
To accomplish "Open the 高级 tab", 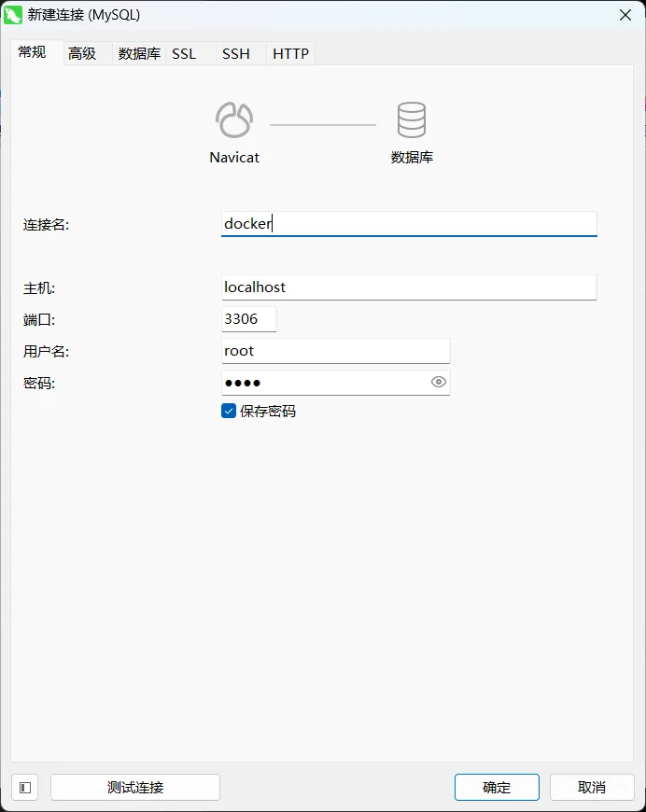I will pos(82,54).
